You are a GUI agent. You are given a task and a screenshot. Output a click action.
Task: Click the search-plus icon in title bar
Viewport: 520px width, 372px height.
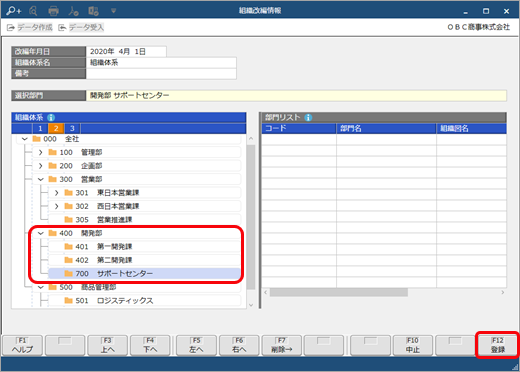[13, 11]
